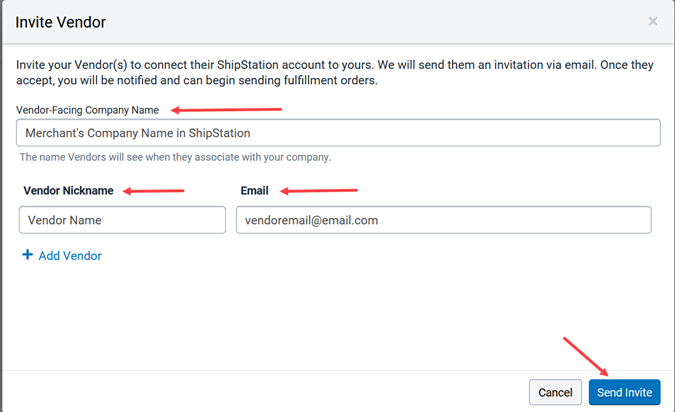Close the Invite Vendor dialog
The height and width of the screenshot is (412, 675).
[653, 21]
